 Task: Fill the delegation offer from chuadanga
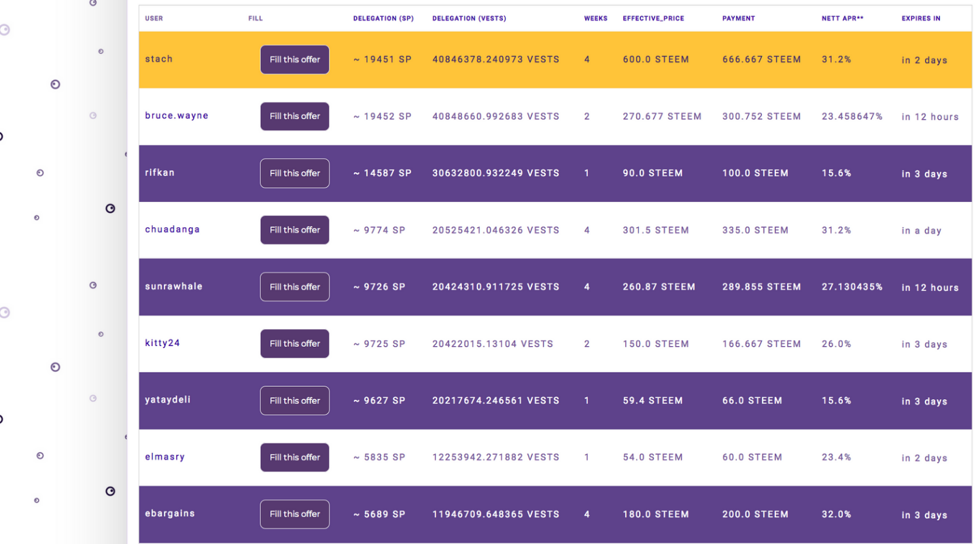pos(294,229)
